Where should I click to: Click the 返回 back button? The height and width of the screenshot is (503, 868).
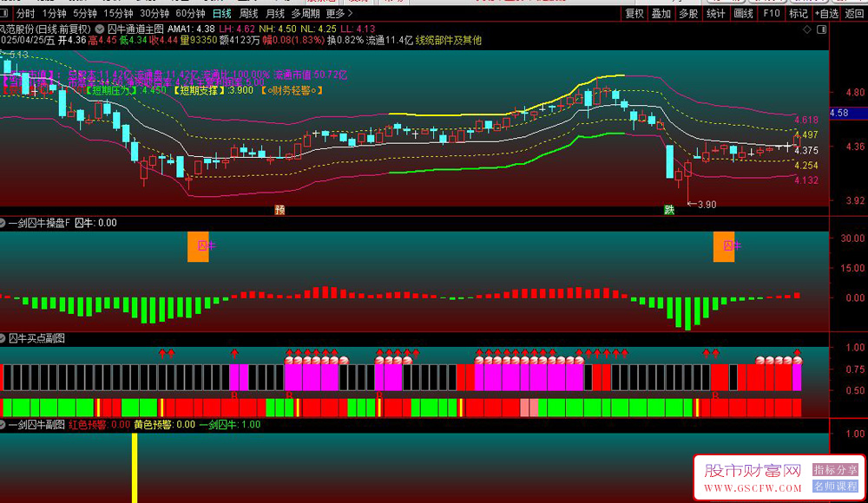click(855, 13)
